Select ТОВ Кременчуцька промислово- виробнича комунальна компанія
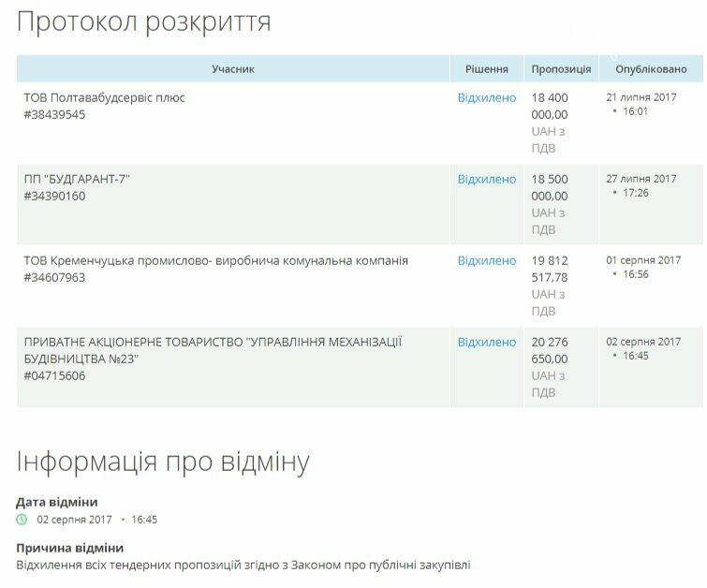This screenshot has width=707, height=588. pyautogui.click(x=216, y=260)
